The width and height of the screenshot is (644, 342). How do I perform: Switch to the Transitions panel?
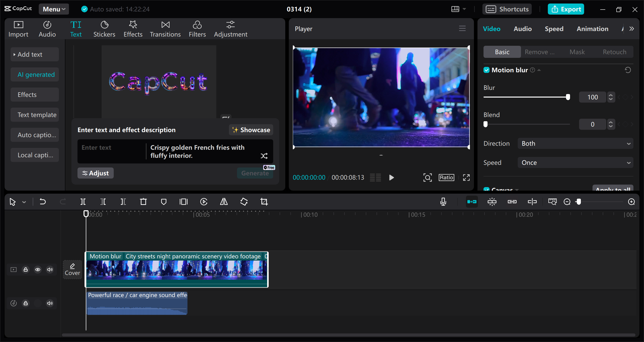(x=165, y=28)
